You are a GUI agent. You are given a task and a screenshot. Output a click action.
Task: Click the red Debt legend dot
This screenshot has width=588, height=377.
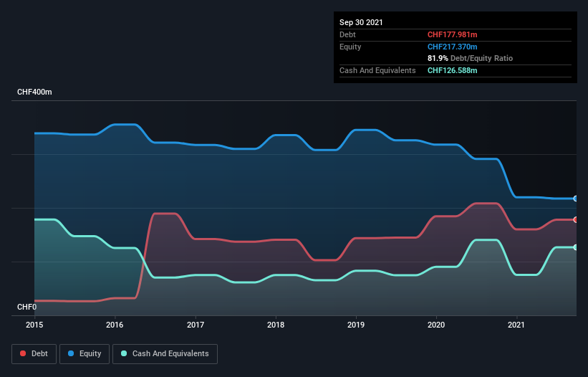coord(23,353)
